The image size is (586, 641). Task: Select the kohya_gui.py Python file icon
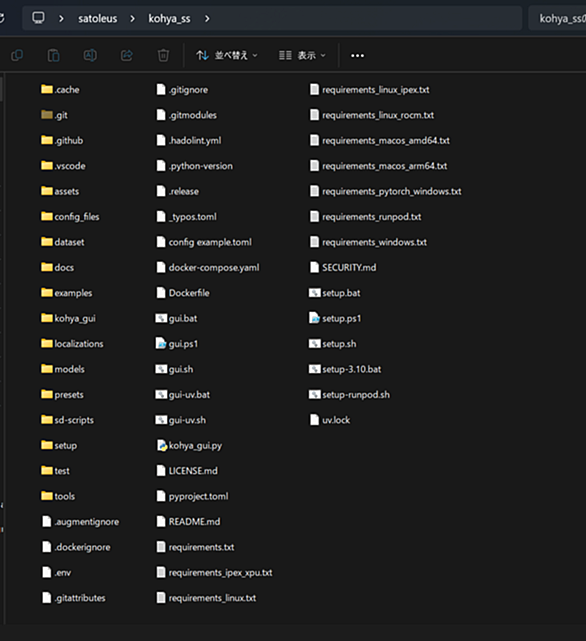pyautogui.click(x=162, y=445)
